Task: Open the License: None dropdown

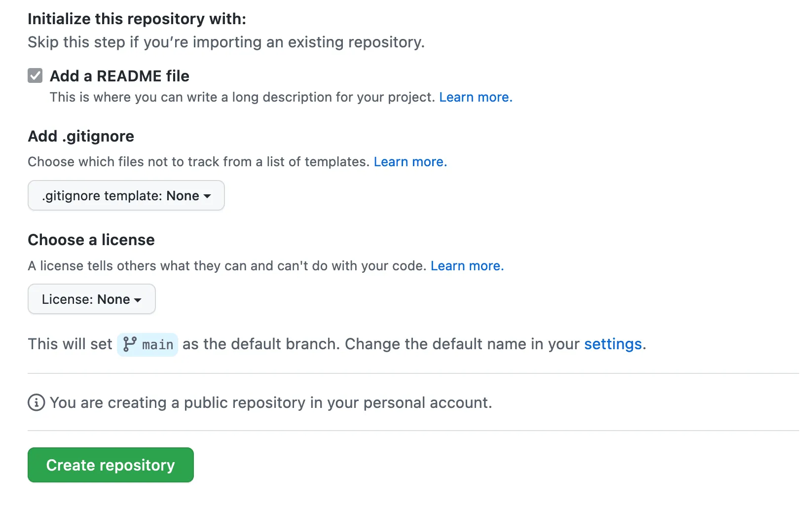Action: tap(92, 299)
